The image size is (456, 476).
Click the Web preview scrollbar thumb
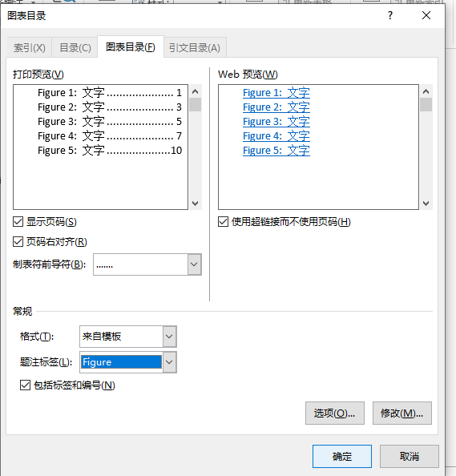click(426, 104)
